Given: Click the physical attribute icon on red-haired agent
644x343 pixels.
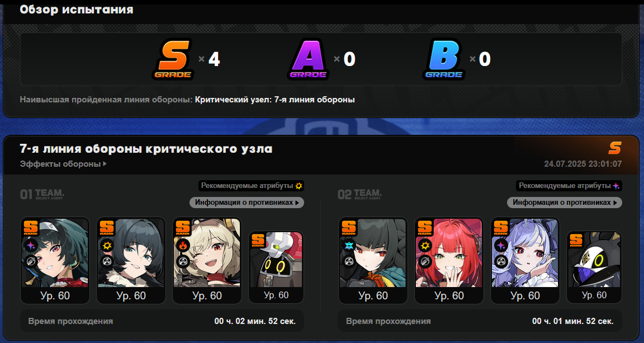Looking at the screenshot, I should pyautogui.click(x=425, y=246).
